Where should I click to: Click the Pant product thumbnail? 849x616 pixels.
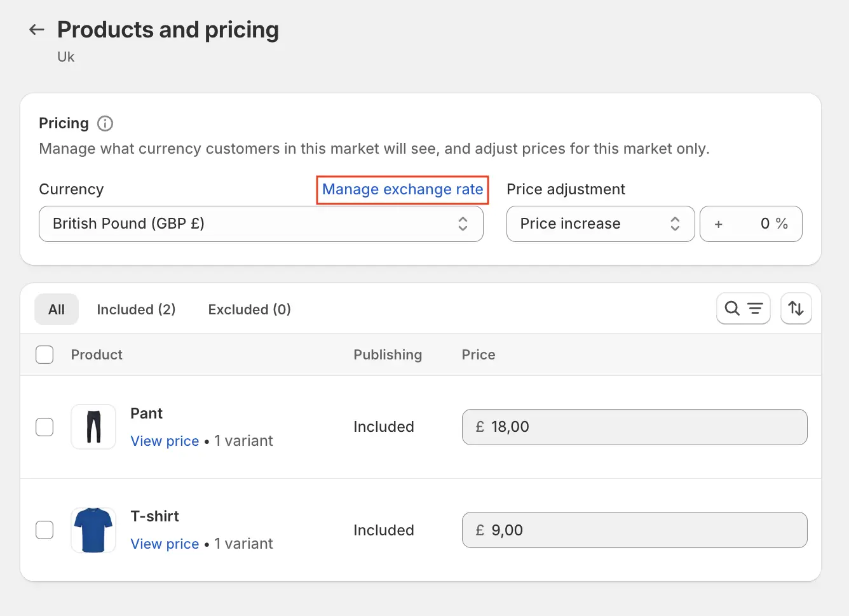pyautogui.click(x=93, y=427)
